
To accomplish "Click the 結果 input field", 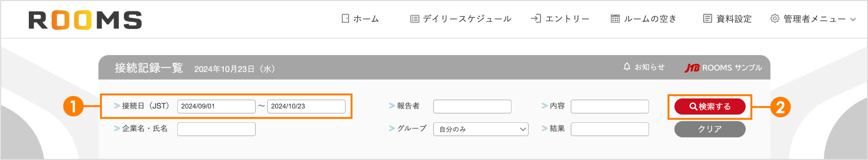I will (x=610, y=129).
